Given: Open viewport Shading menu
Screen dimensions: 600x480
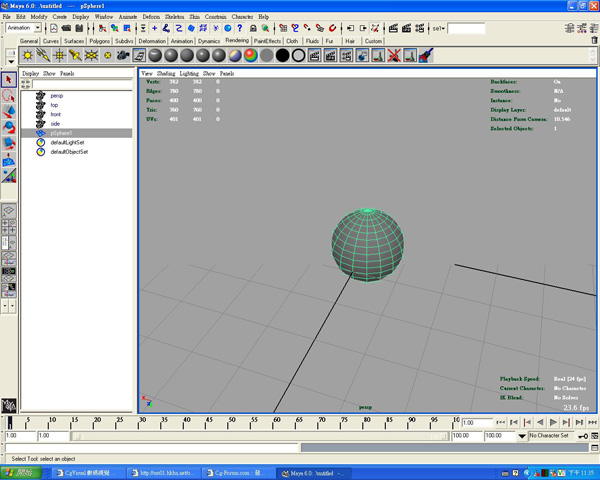Looking at the screenshot, I should coord(166,73).
